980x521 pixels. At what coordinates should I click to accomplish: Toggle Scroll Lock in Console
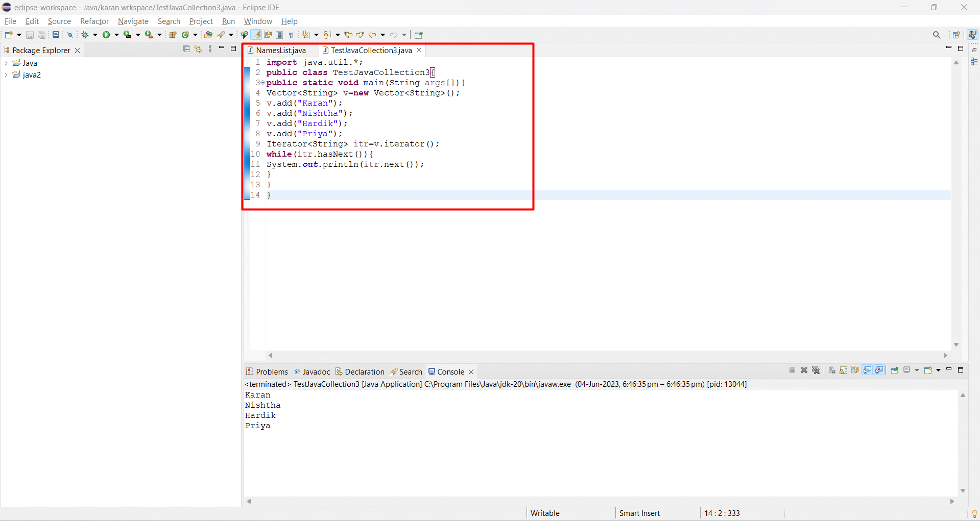843,370
